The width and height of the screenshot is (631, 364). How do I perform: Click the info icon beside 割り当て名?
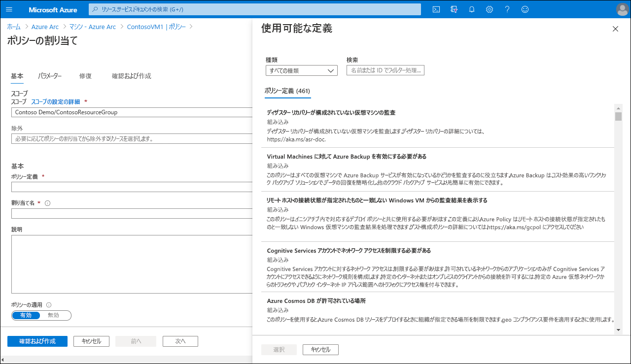tap(47, 203)
